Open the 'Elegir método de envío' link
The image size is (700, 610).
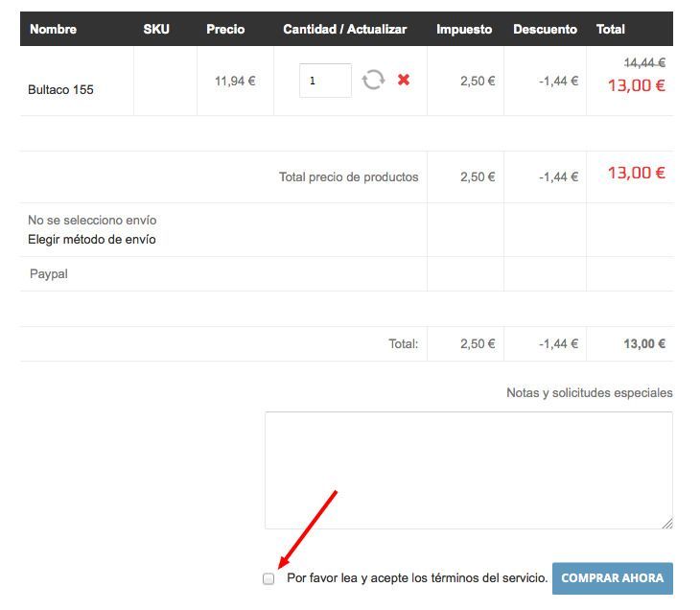92,240
